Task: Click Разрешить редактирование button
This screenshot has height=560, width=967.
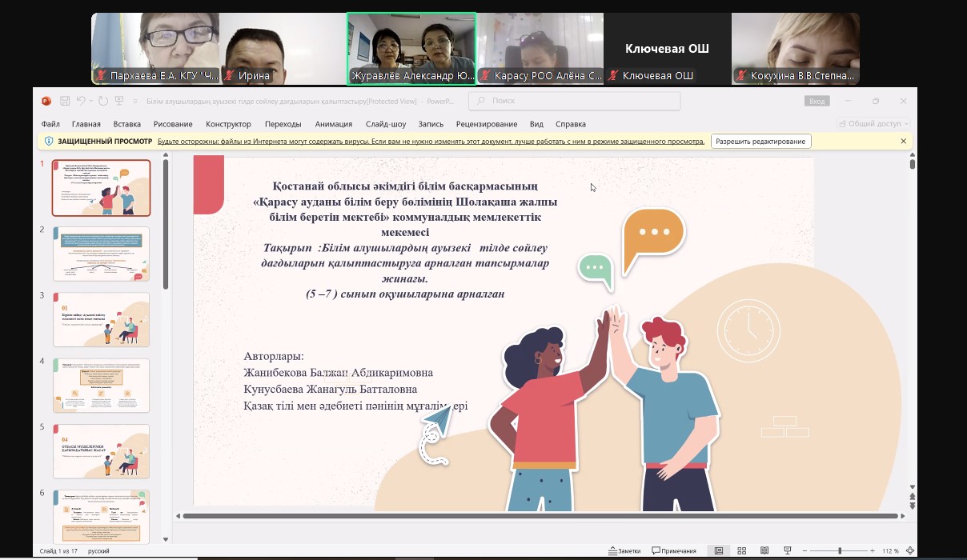Action: pyautogui.click(x=760, y=142)
